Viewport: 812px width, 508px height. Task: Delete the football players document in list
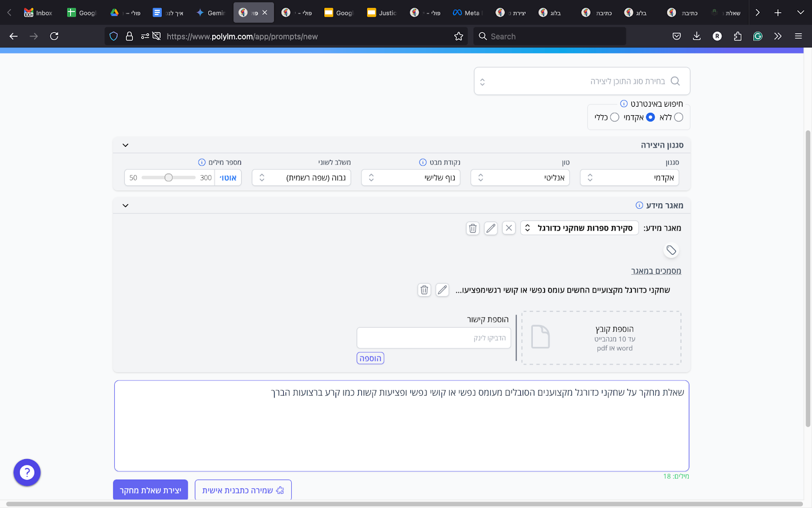tap(424, 290)
